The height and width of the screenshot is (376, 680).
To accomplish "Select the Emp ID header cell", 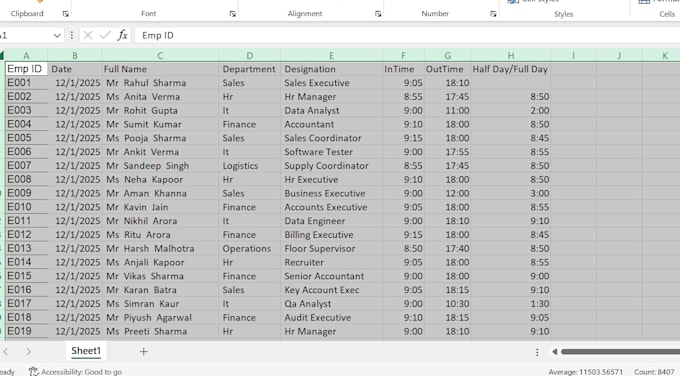I will coord(26,69).
